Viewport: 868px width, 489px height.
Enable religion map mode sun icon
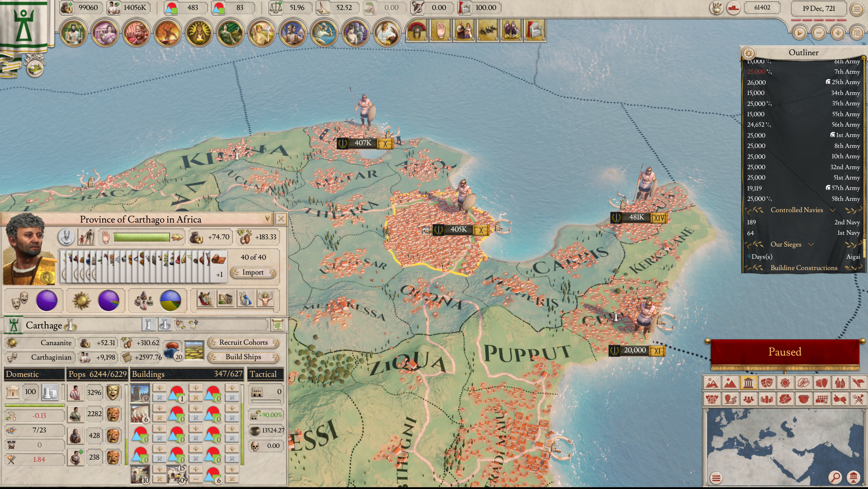tap(785, 384)
